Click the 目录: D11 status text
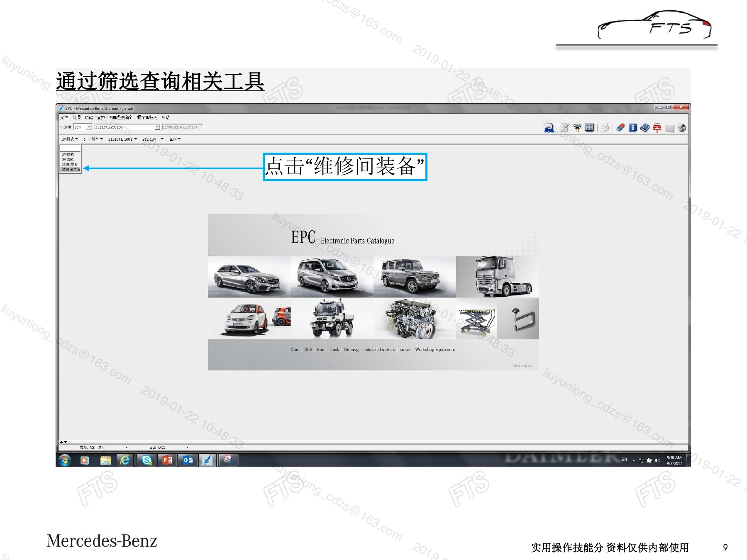The image size is (747, 560). click(157, 448)
